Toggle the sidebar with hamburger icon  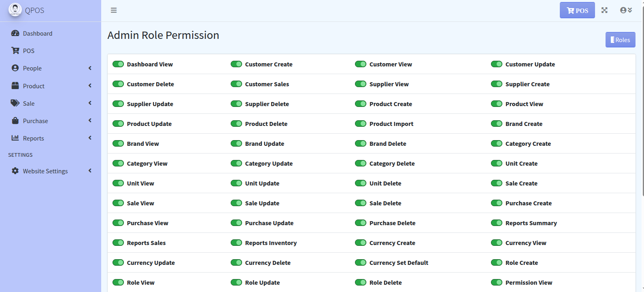pos(114,10)
